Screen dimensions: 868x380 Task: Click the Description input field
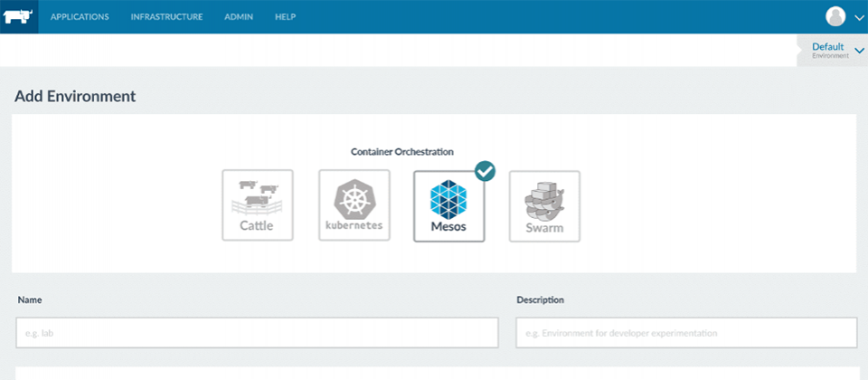point(686,333)
